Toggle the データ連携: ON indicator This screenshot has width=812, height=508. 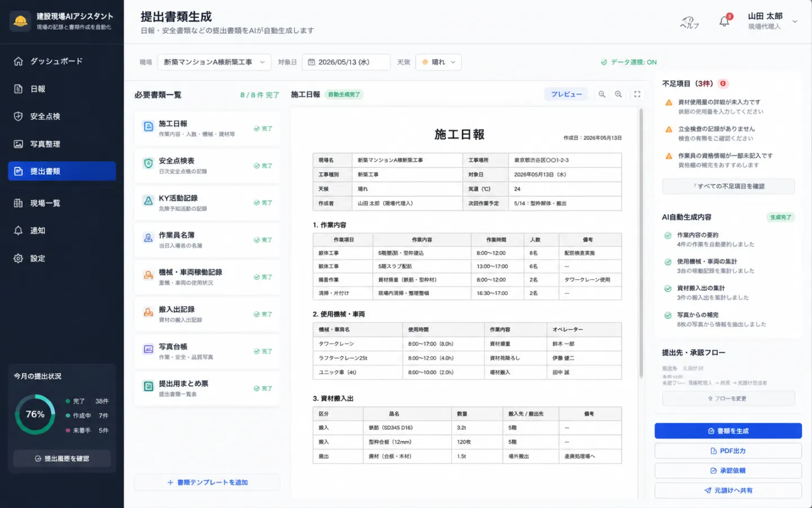pos(629,62)
